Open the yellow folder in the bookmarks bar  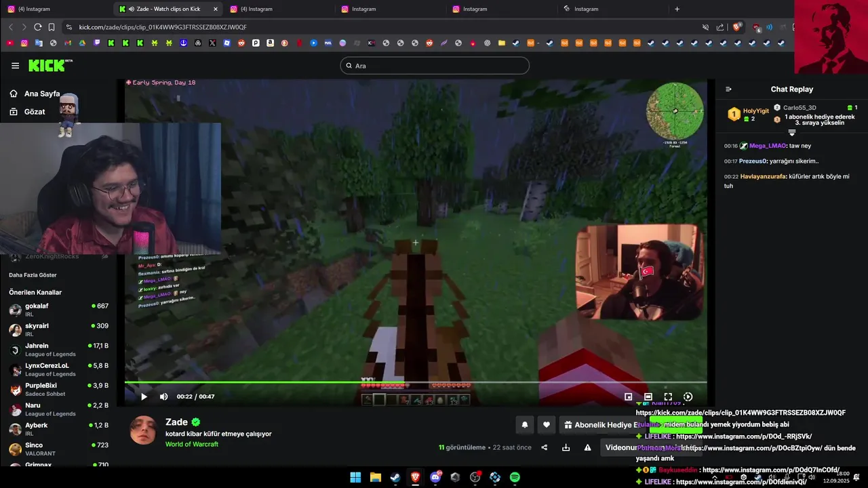click(501, 43)
